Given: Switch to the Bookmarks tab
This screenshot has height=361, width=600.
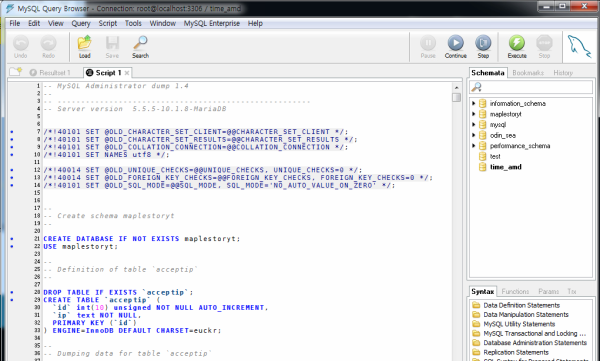Looking at the screenshot, I should click(528, 73).
